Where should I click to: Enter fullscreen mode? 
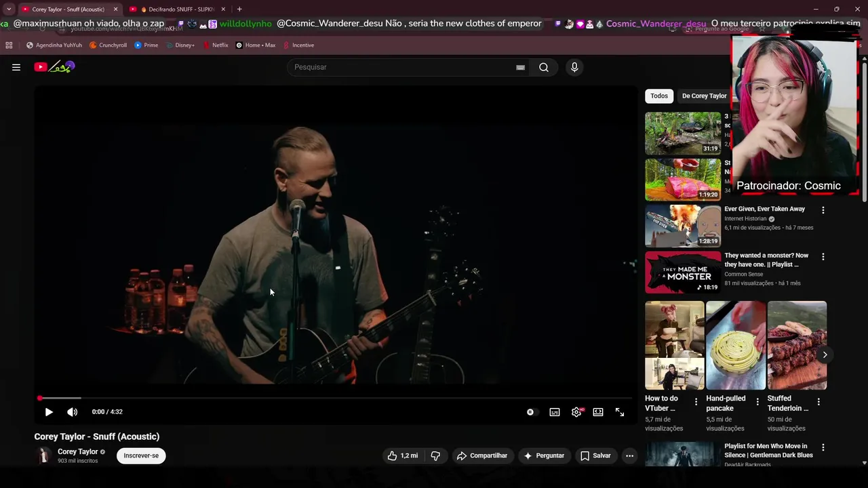pyautogui.click(x=620, y=412)
